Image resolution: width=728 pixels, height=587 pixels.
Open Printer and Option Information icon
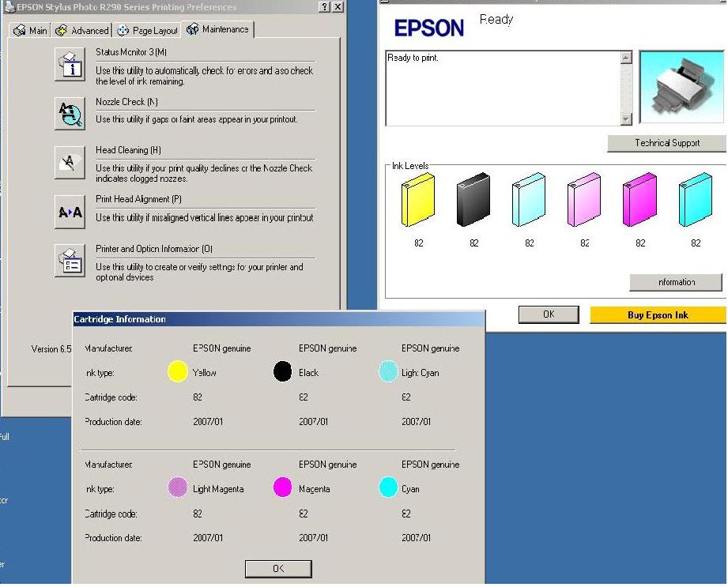point(70,261)
